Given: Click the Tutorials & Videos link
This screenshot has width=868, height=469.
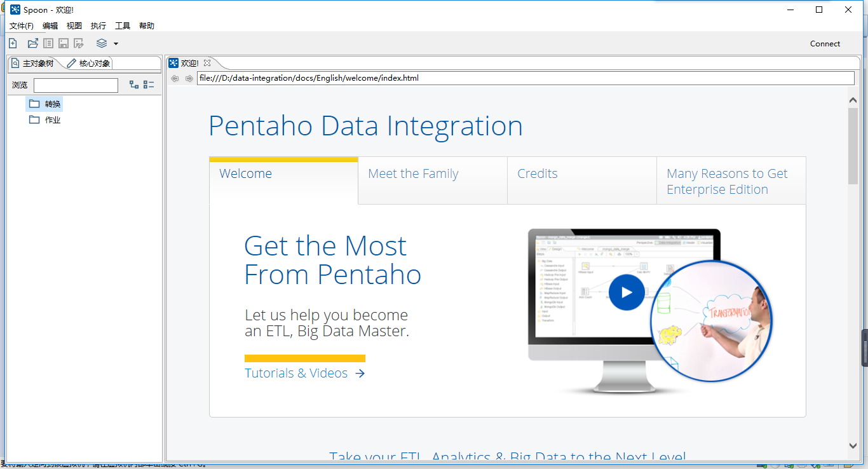Looking at the screenshot, I should pyautogui.click(x=296, y=373).
